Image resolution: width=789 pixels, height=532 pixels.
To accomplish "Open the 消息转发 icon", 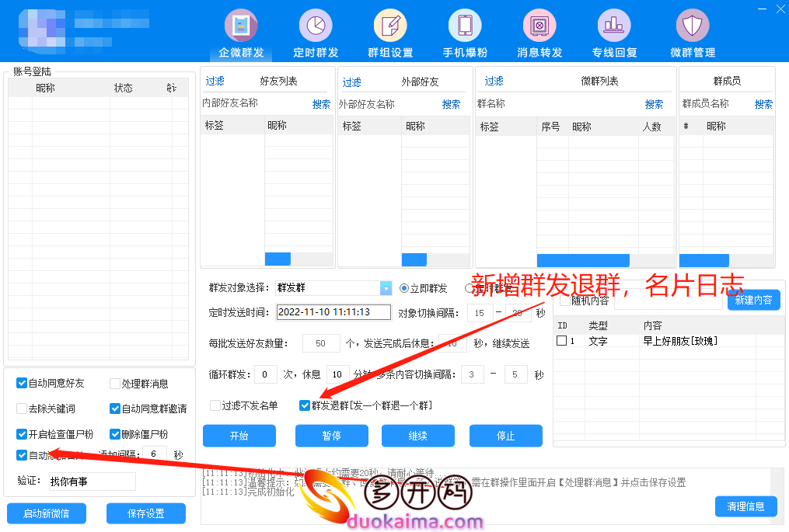I will (x=539, y=26).
